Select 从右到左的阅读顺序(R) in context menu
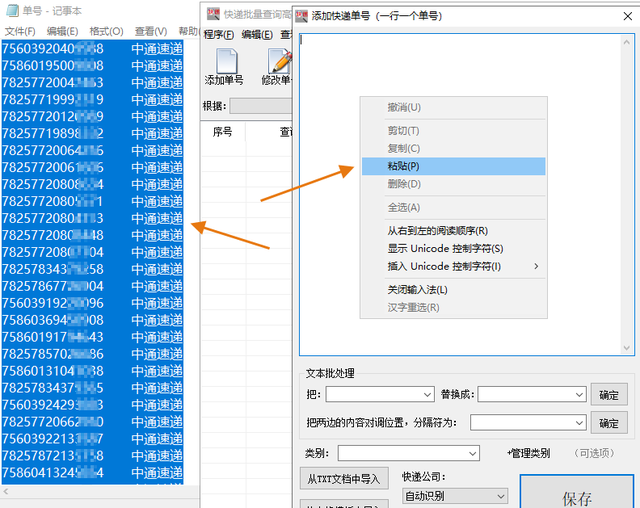640x508 pixels. (453, 231)
